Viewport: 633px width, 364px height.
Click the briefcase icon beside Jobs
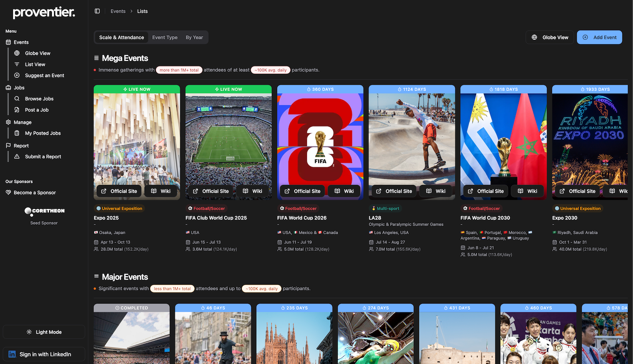pyautogui.click(x=8, y=88)
